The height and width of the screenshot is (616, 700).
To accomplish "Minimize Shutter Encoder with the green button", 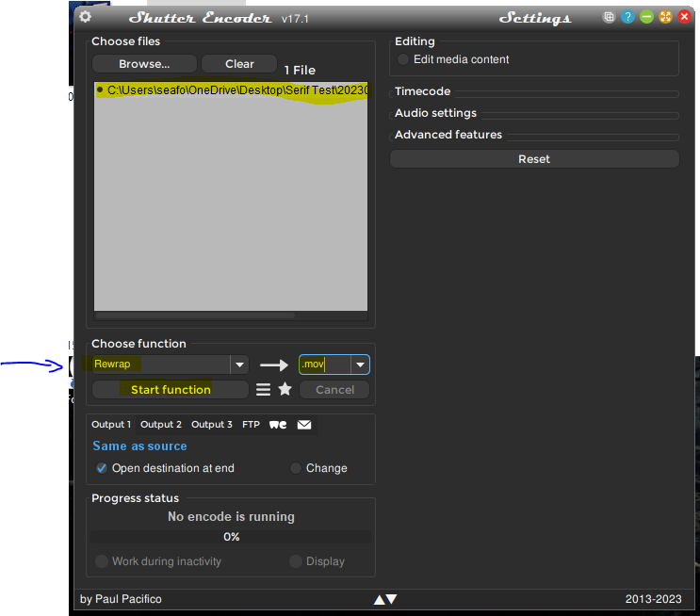I will tap(646, 17).
